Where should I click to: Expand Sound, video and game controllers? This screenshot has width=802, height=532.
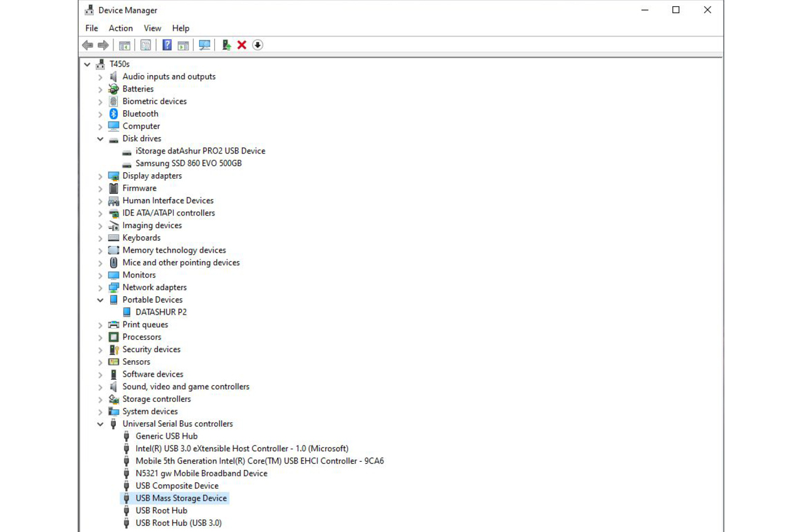(100, 387)
